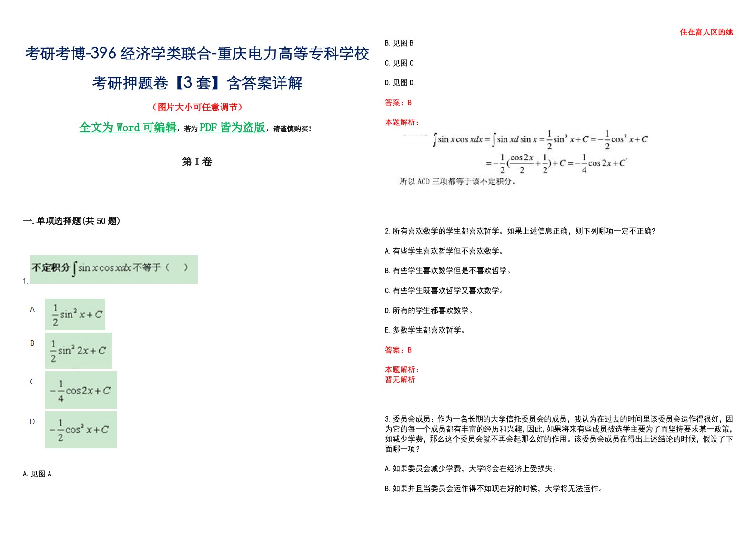Select option E 多数学生都喜欢哲学

[x=425, y=330]
